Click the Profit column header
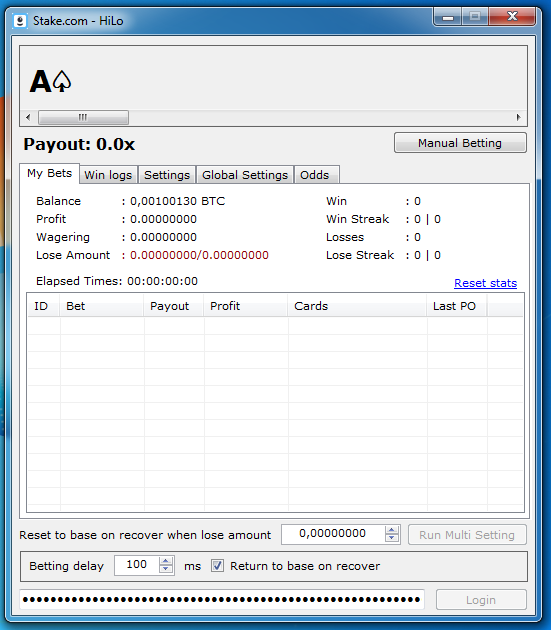Viewport: 551px width, 630px height. click(x=246, y=306)
